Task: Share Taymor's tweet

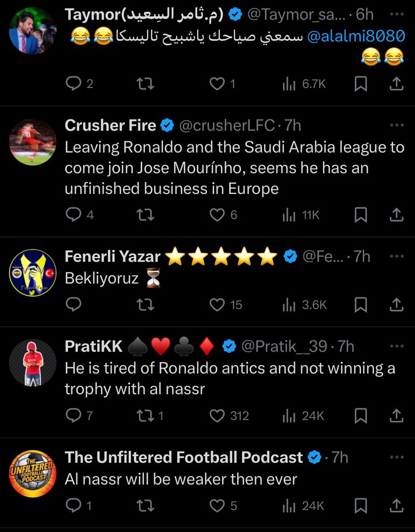Action: pyautogui.click(x=396, y=84)
